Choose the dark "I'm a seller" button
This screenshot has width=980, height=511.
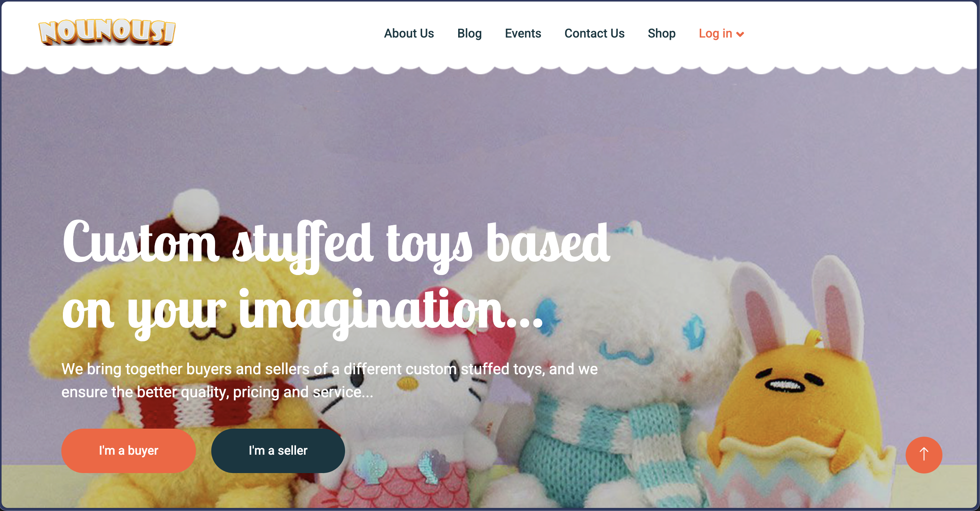(278, 450)
